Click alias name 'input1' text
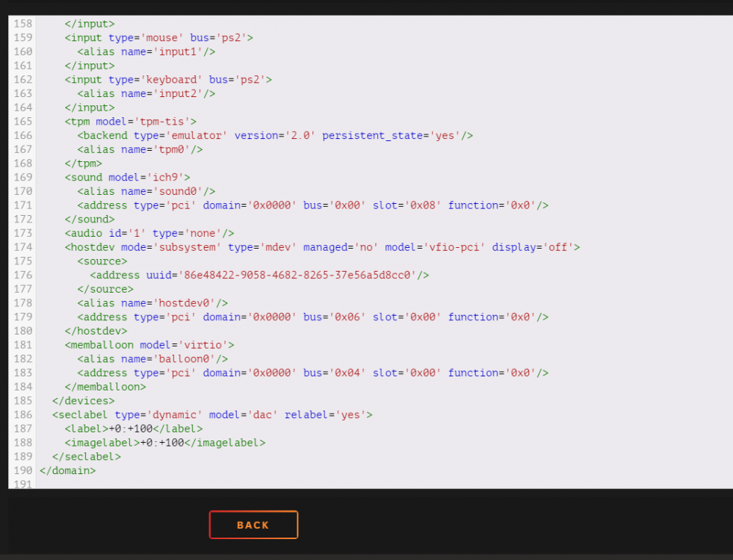Viewport: 733px width, 560px height. (x=146, y=52)
